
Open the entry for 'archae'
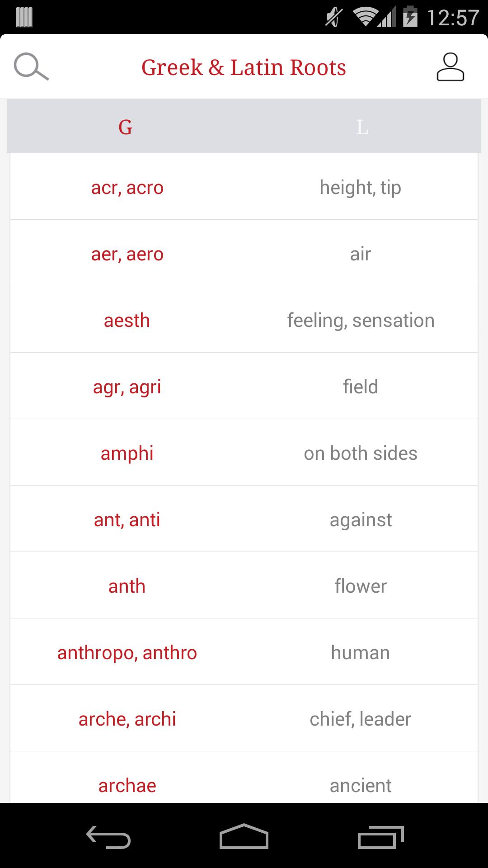(127, 785)
